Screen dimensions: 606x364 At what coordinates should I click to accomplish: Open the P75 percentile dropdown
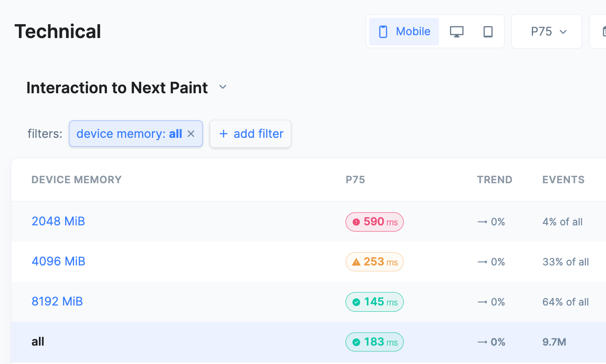click(547, 31)
